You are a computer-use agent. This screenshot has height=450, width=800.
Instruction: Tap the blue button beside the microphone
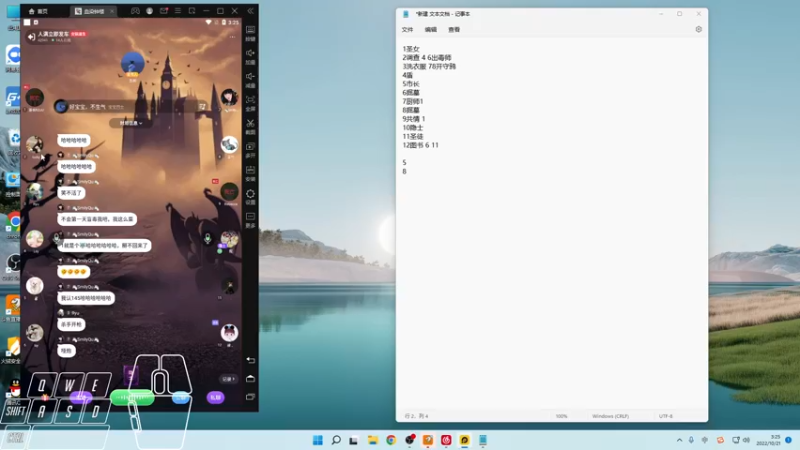pos(181,397)
